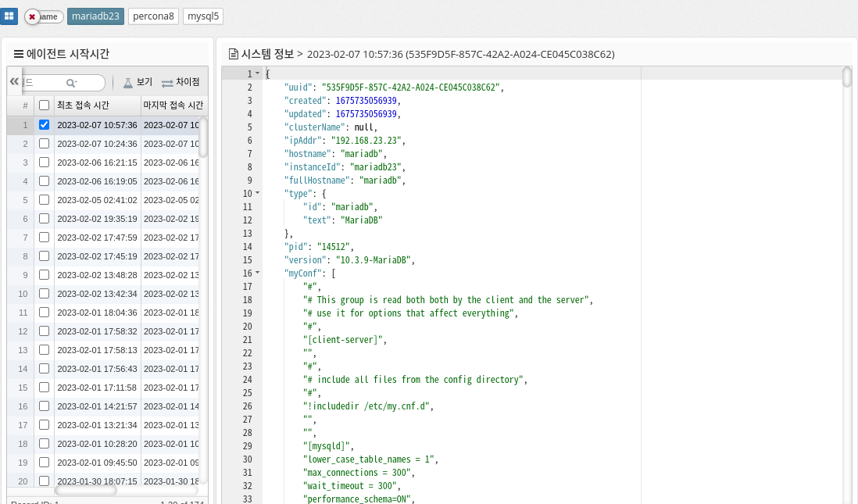Collapse the JSON root at line 1
This screenshot has height=504, width=858.
point(258,73)
